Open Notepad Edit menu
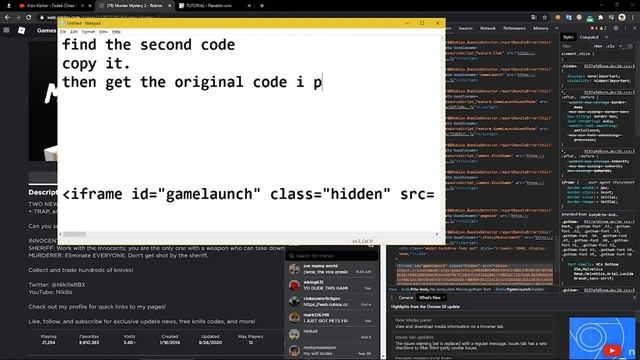The width and height of the screenshot is (640, 360). pos(73,31)
